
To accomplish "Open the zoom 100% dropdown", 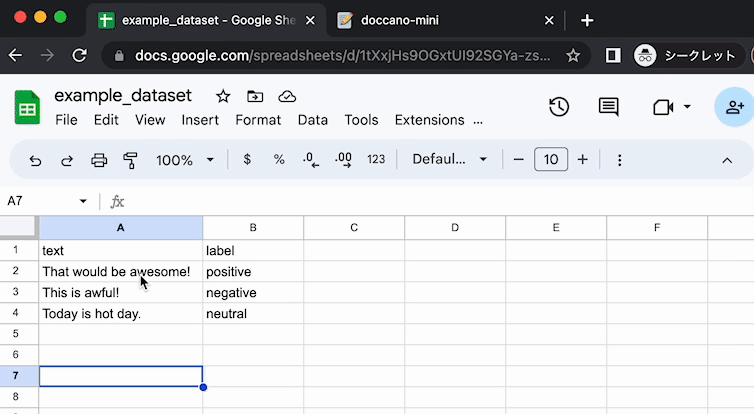I will 185,160.
